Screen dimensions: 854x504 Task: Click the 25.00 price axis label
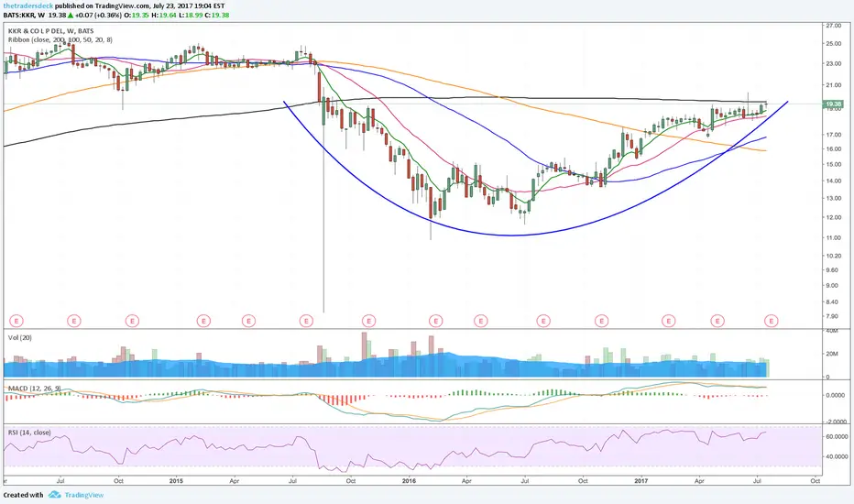(x=833, y=44)
